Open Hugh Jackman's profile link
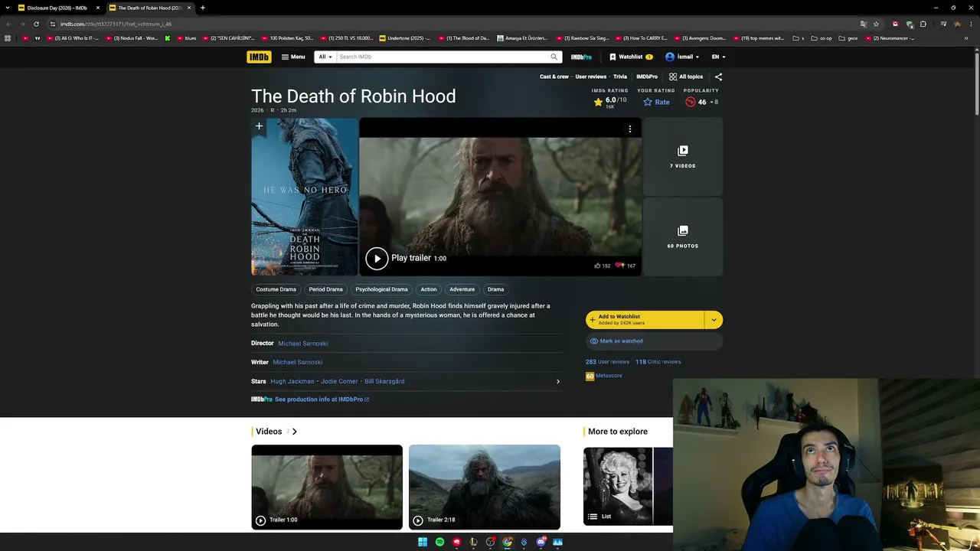This screenshot has height=551, width=980. [x=292, y=381]
